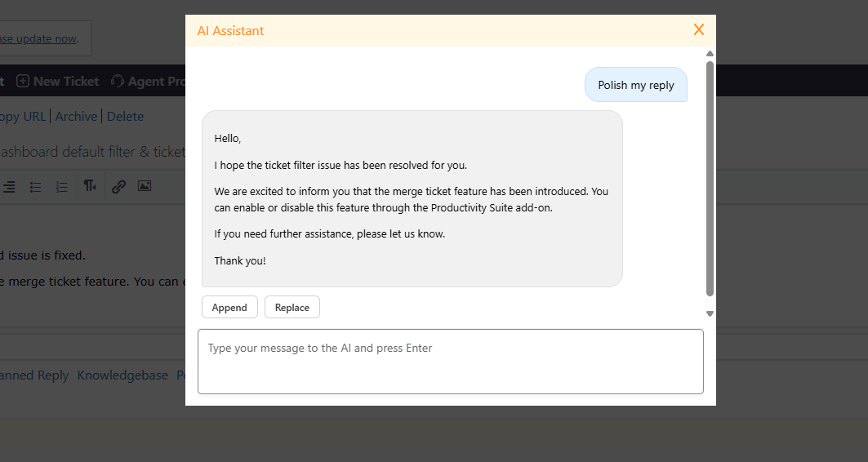The height and width of the screenshot is (462, 868).
Task: Select the 'Polish my reply' message bubble
Action: pyautogui.click(x=635, y=85)
